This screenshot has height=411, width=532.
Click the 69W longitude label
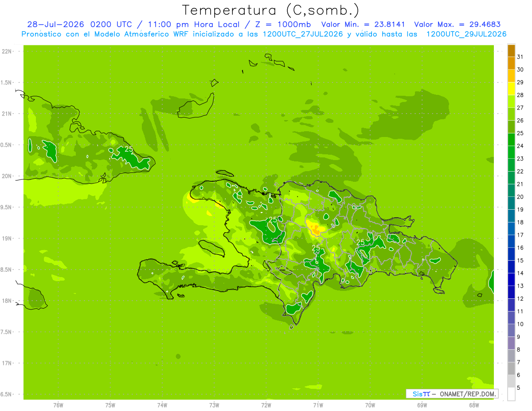(422, 405)
